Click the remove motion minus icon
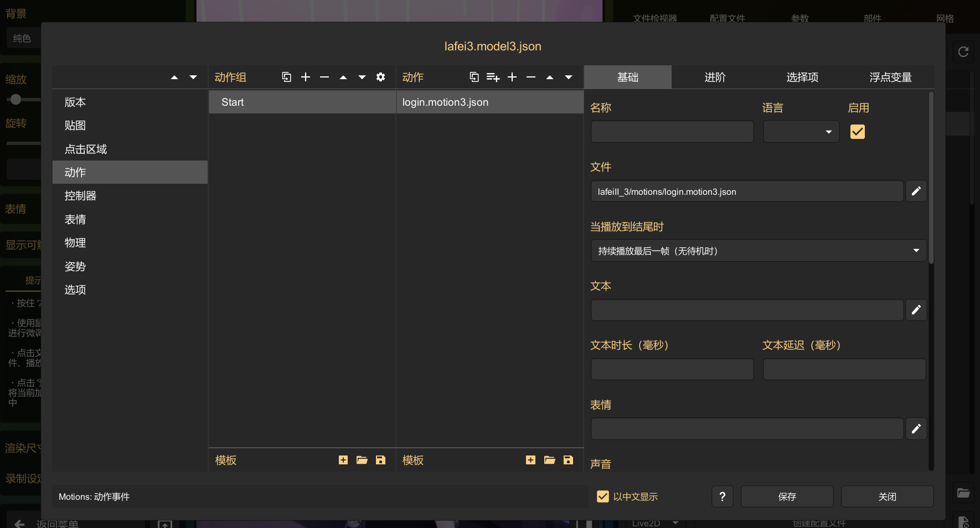 (531, 77)
